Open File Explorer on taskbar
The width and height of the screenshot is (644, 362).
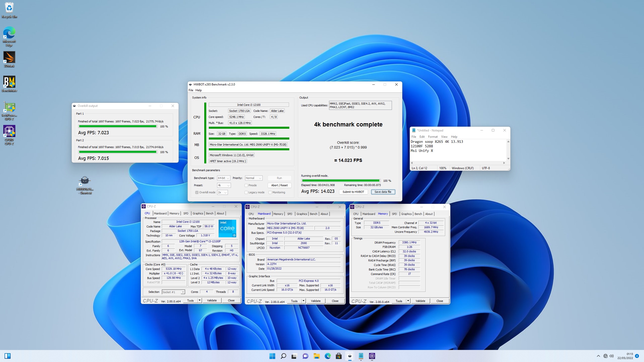pos(316,356)
